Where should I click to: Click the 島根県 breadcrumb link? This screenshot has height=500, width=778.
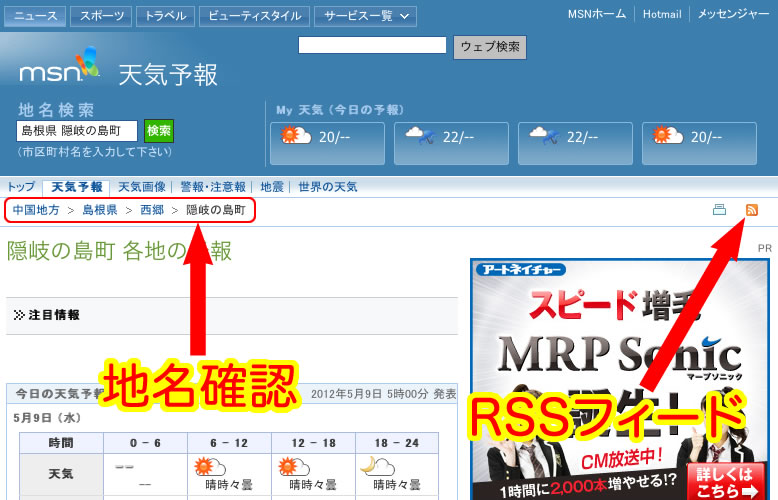pyautogui.click(x=100, y=210)
